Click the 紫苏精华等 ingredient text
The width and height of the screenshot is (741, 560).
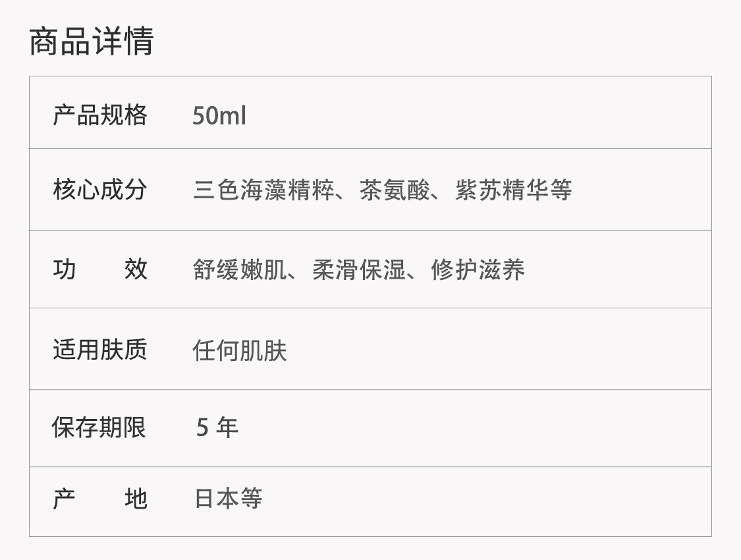513,190
